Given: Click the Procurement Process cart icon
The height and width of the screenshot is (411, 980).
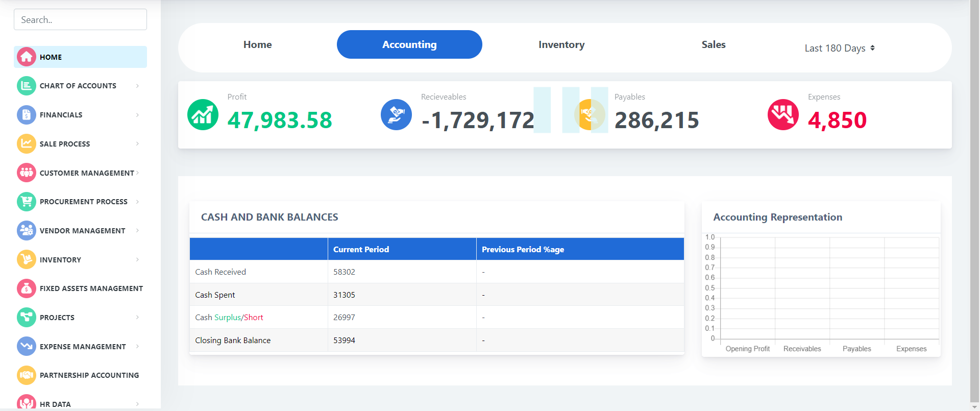Looking at the screenshot, I should (27, 202).
